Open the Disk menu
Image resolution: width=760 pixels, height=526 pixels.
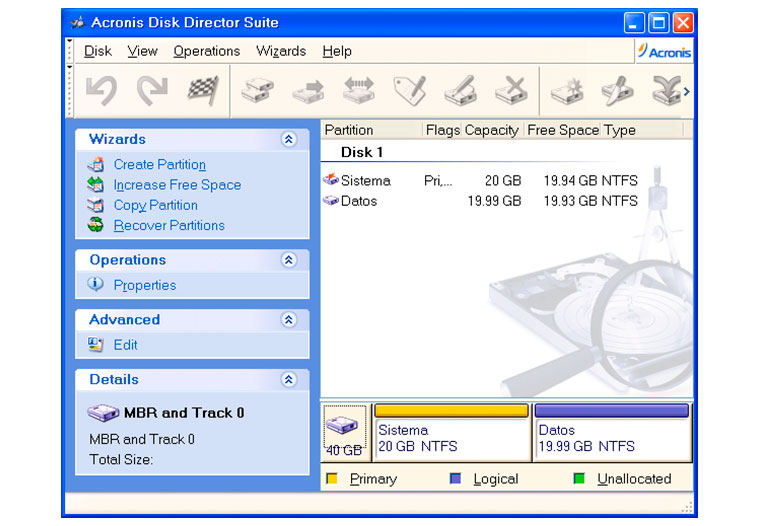point(98,51)
